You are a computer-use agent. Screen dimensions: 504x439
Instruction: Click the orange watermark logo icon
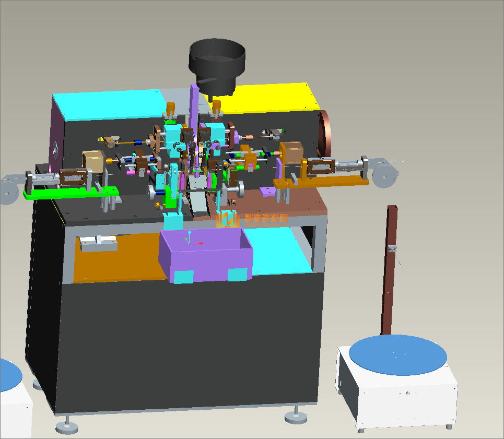click(x=227, y=219)
